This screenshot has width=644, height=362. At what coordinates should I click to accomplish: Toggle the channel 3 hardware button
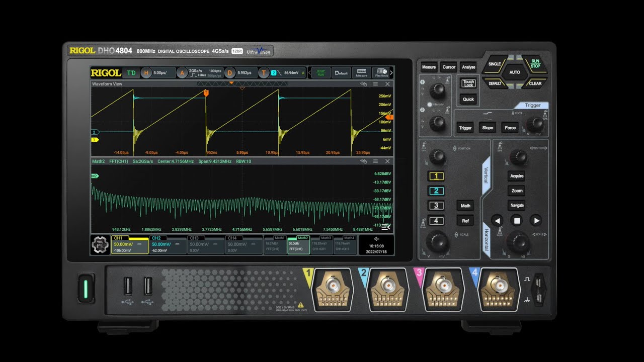(x=436, y=205)
